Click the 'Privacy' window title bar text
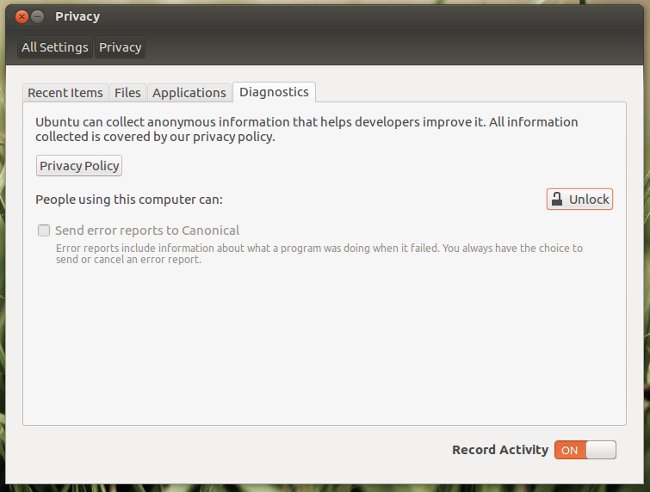650x492 pixels. click(x=77, y=17)
